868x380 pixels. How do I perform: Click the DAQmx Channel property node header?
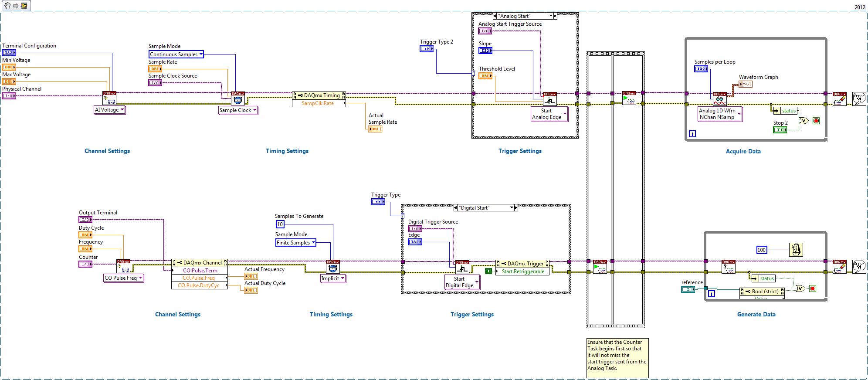click(200, 263)
